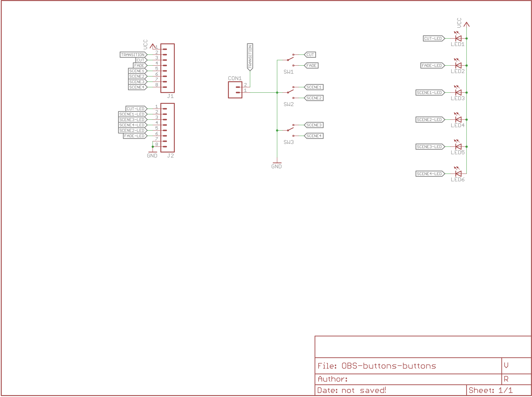Click the SCENE3-LED label feeding LED5
Screen dimensions: 532x397
430,147
